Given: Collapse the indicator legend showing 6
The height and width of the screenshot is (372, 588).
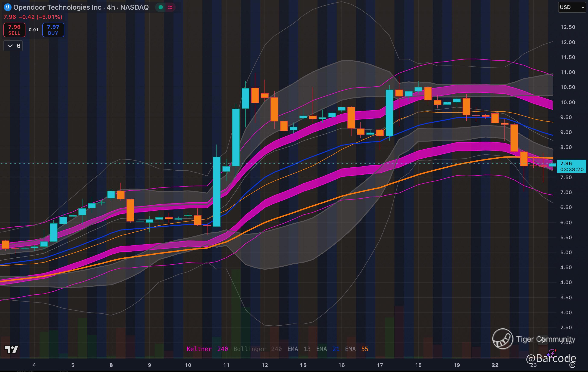Looking at the screenshot, I should pyautogui.click(x=13, y=46).
